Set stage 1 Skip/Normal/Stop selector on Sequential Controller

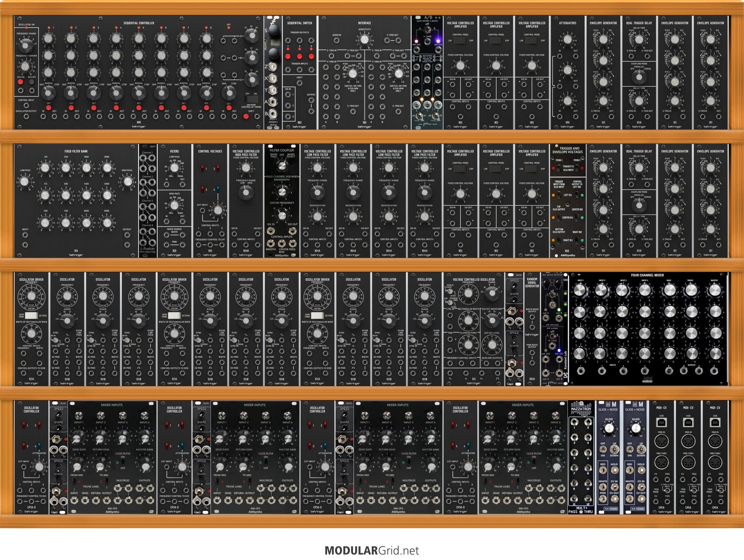(48, 93)
